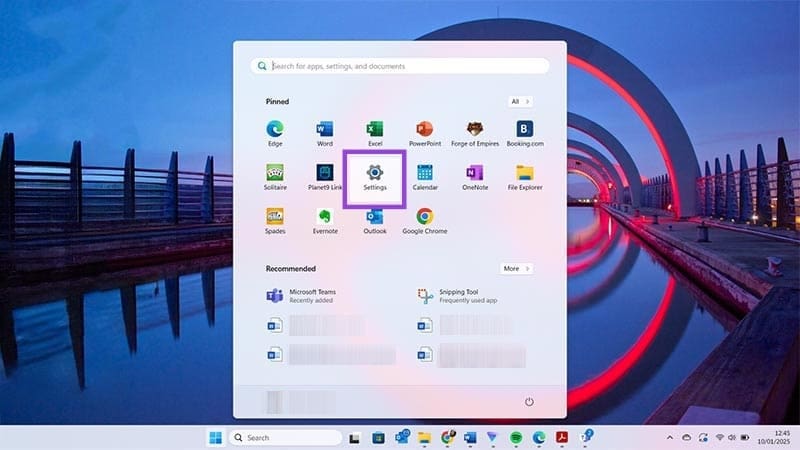
Task: Open Snipping Tool in Recommended
Action: [457, 296]
